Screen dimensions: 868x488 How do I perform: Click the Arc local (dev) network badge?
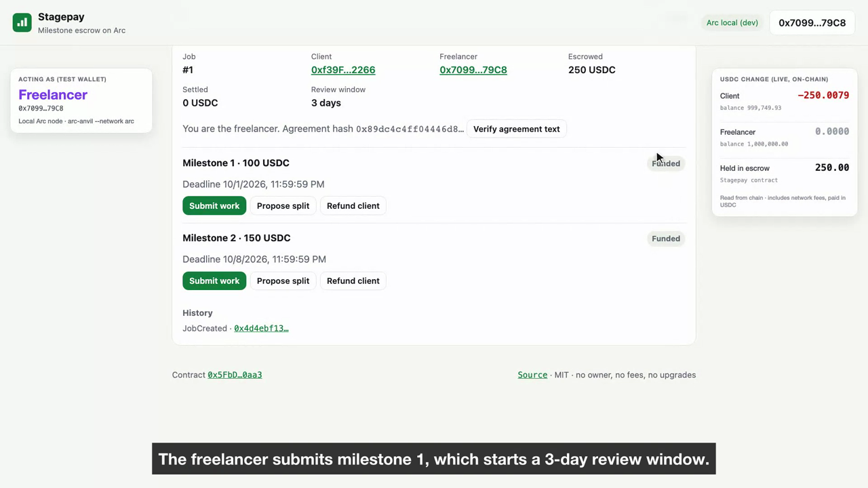point(732,23)
